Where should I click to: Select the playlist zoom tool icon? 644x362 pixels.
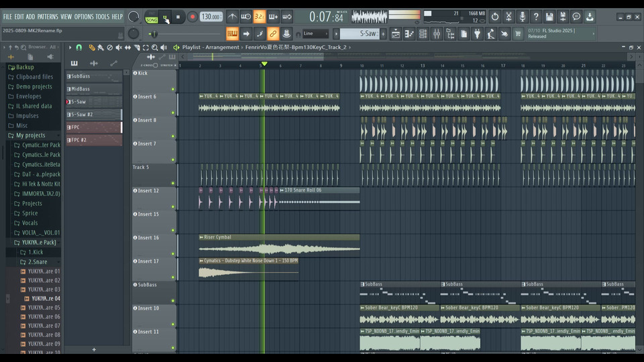tap(154, 48)
